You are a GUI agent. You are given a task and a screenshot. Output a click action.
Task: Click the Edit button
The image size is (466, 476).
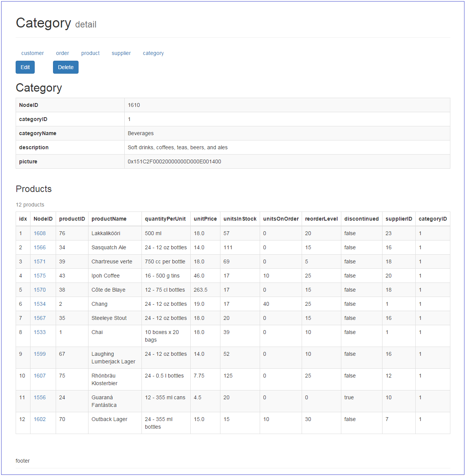[25, 67]
